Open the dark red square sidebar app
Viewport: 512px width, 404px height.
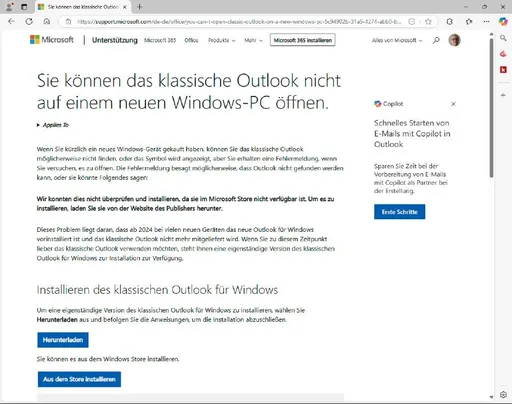coord(503,69)
